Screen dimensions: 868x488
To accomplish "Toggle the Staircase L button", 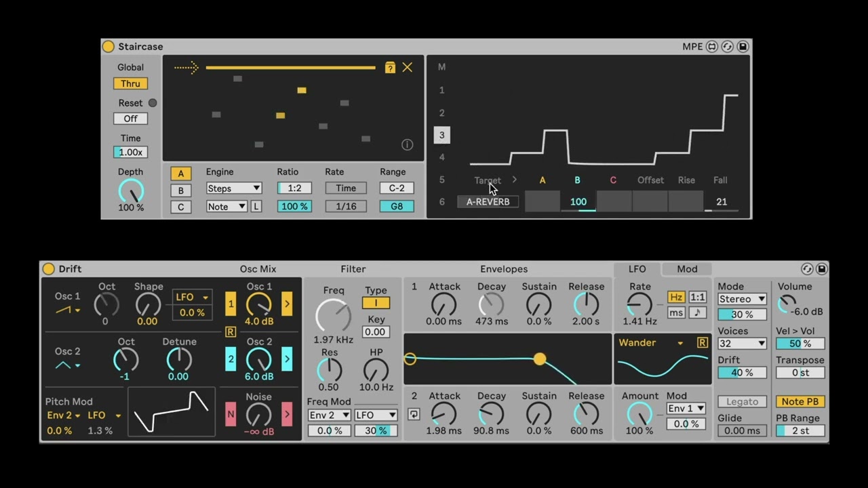I will click(256, 207).
